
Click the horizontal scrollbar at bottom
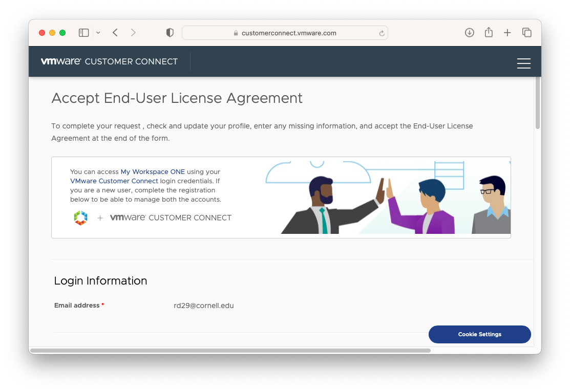tap(230, 351)
